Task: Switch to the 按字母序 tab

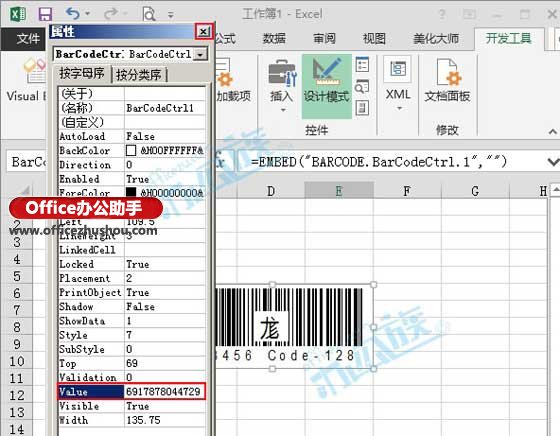Action: pyautogui.click(x=82, y=74)
